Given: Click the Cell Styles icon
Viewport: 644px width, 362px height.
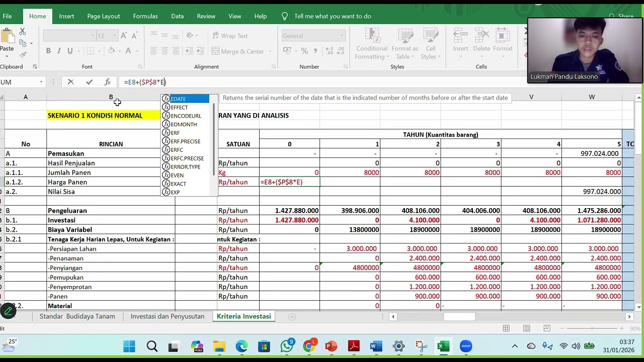Looking at the screenshot, I should click(431, 35).
